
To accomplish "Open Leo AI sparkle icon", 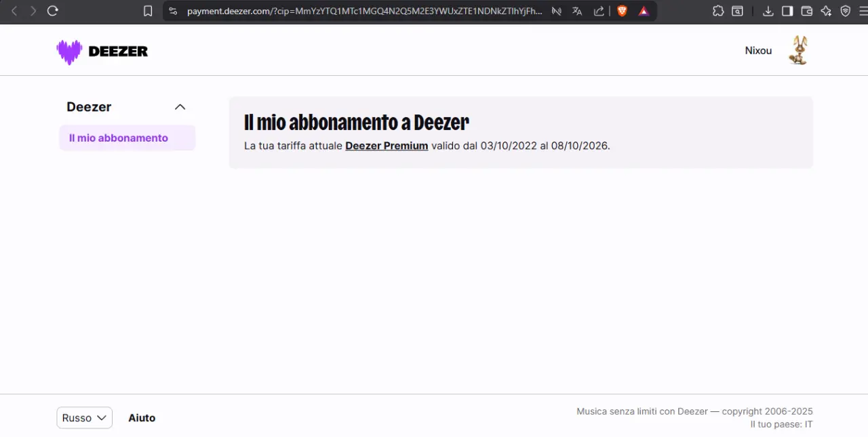I will coord(826,11).
